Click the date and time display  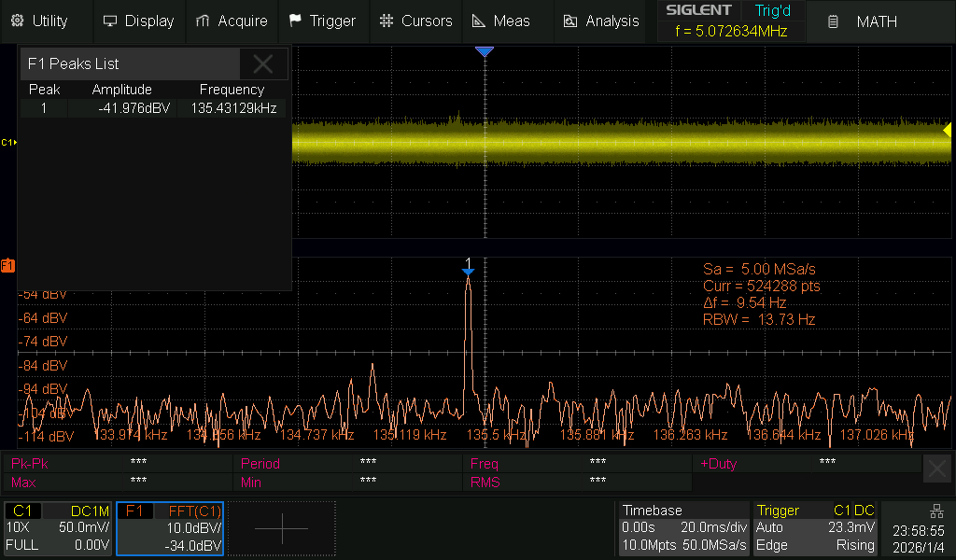pos(919,539)
